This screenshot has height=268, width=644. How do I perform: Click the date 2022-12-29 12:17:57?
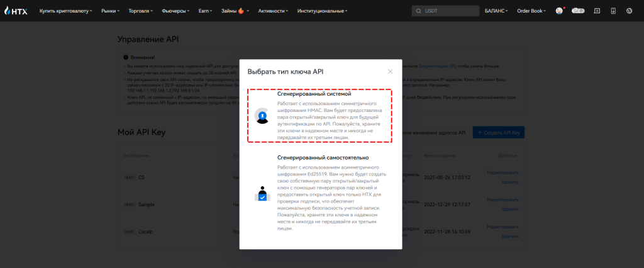click(x=447, y=204)
